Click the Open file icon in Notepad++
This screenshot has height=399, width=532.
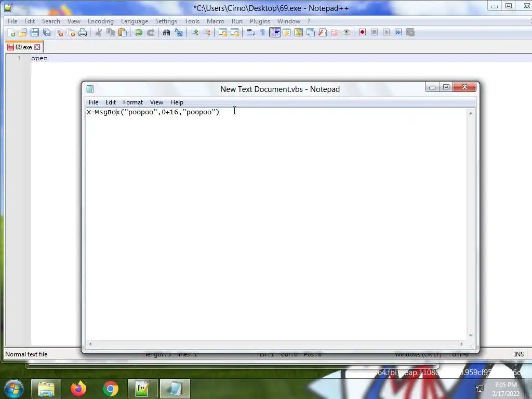pos(23,33)
